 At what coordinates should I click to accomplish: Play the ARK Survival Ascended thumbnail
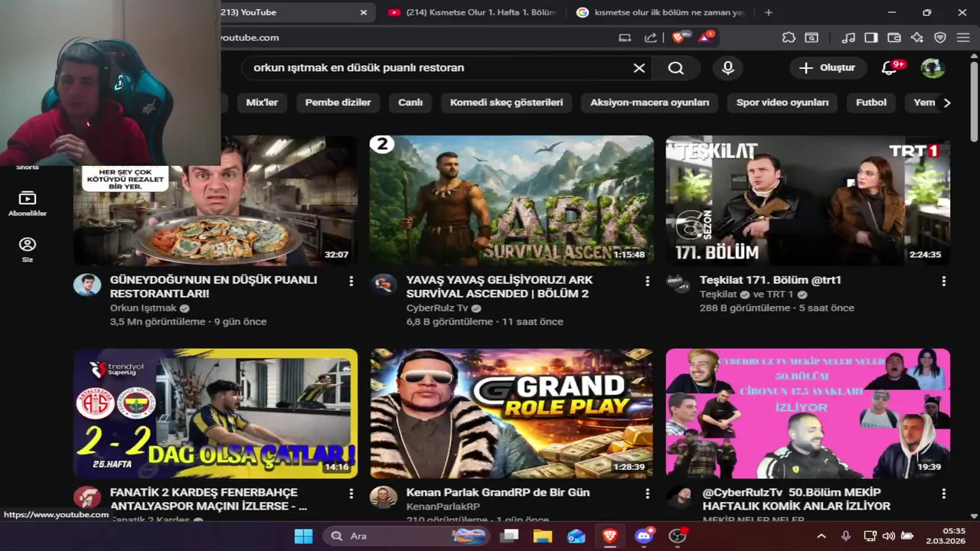click(x=511, y=201)
